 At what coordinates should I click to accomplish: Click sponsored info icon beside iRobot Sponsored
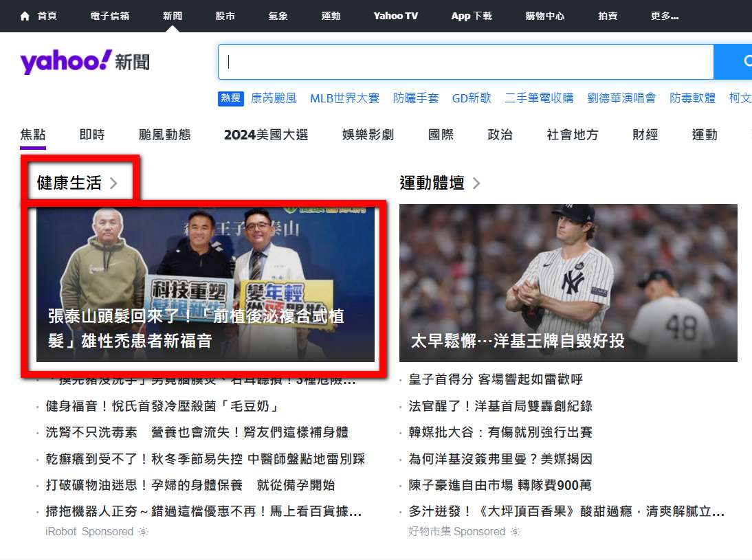[x=144, y=531]
